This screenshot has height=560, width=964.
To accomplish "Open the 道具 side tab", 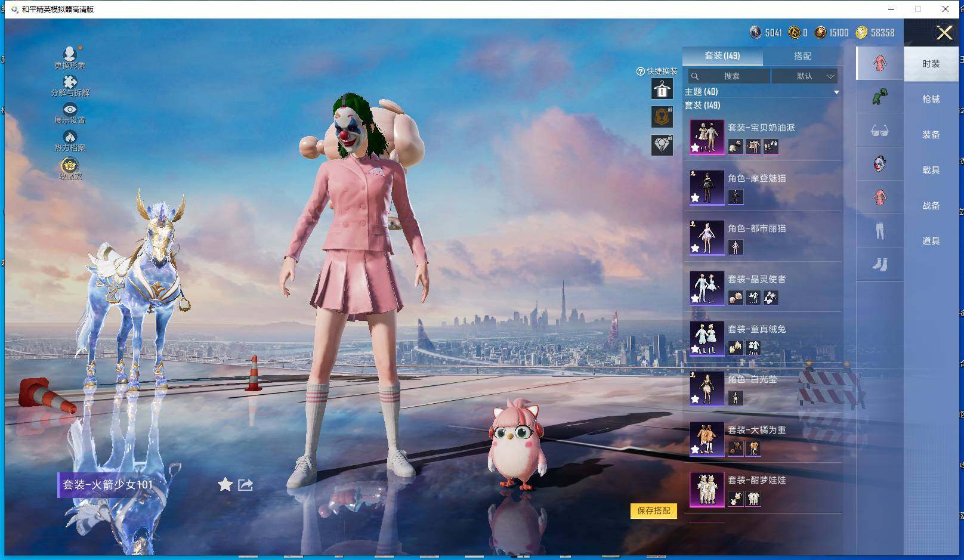I will [x=931, y=241].
